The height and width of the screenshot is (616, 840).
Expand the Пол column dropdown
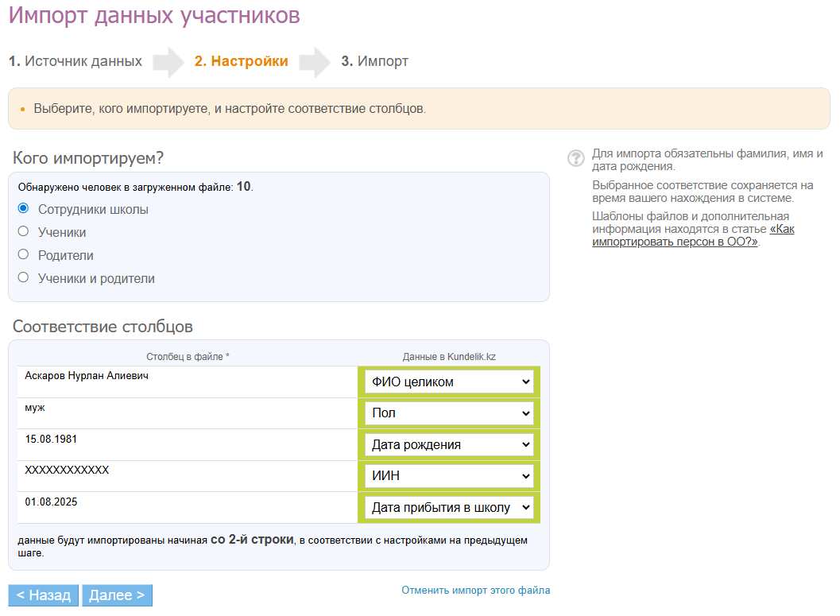tap(449, 413)
